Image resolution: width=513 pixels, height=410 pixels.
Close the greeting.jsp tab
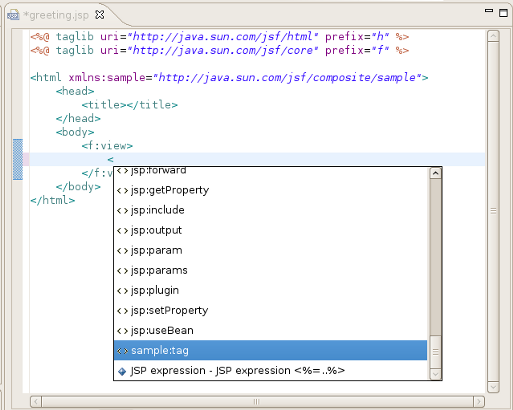coord(100,15)
